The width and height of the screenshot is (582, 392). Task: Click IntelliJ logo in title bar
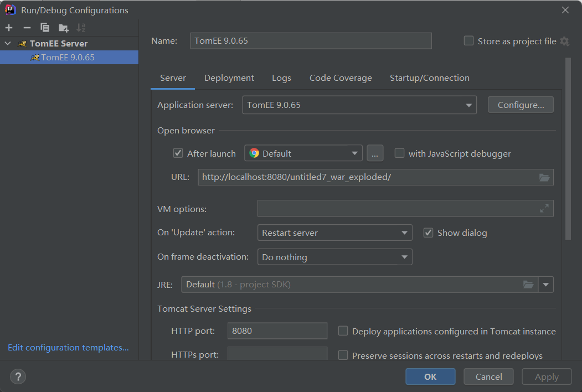click(10, 9)
